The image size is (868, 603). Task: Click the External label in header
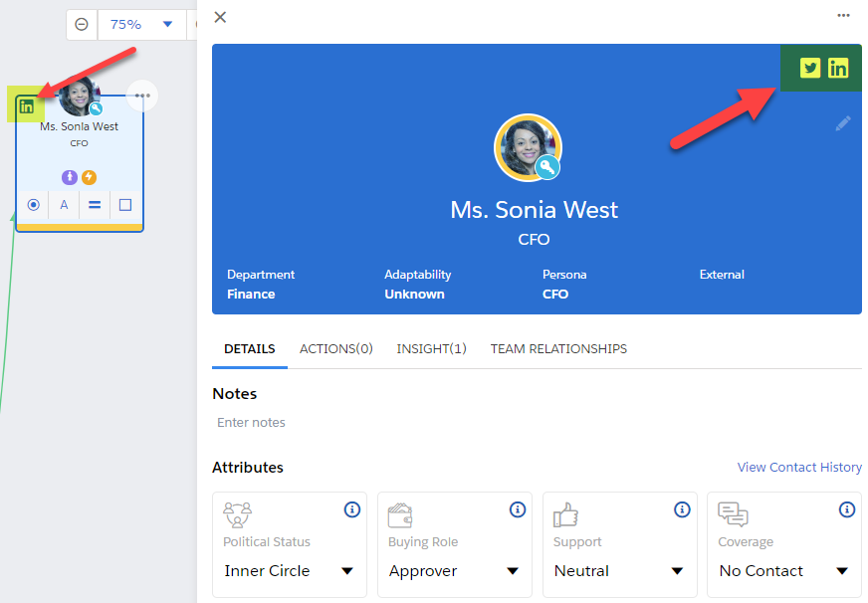[722, 275]
